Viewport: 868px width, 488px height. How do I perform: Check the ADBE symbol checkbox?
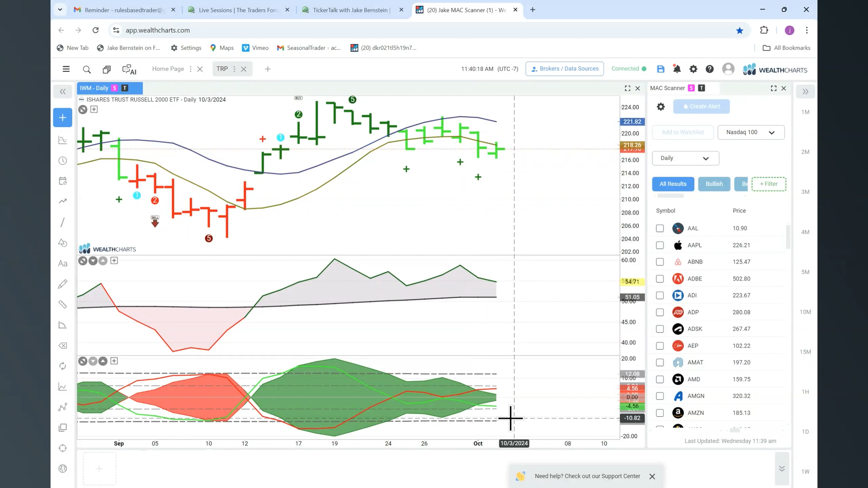pyautogui.click(x=660, y=279)
